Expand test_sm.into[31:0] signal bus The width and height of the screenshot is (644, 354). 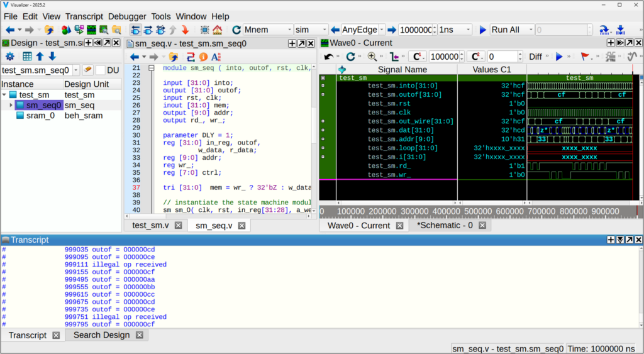pyautogui.click(x=323, y=86)
